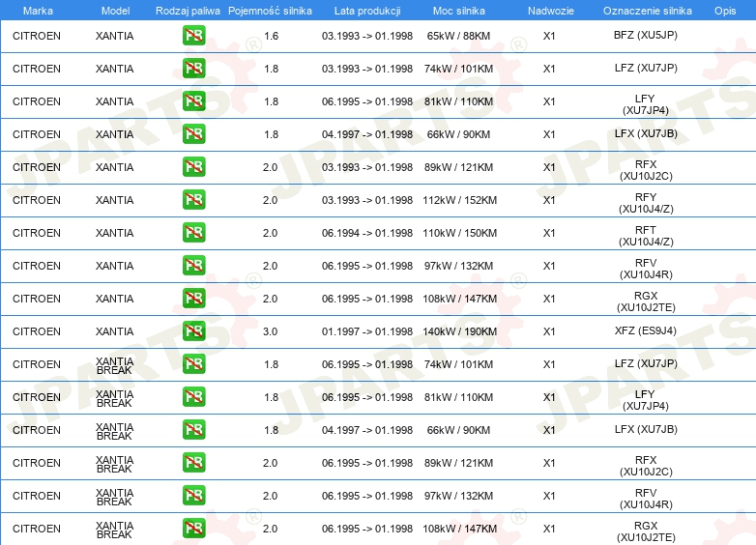Screen dimensions: 756x545
Task: Click the Oznaczenie silnika column header
Action: coord(647,11)
